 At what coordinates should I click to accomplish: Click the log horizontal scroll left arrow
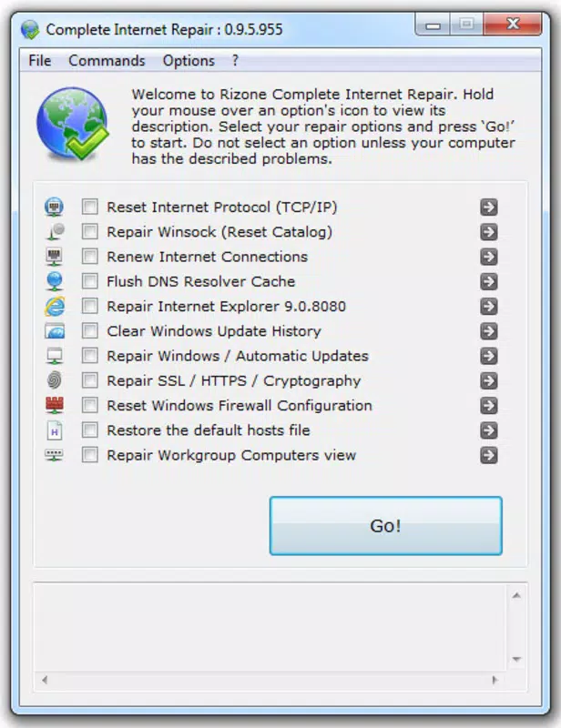(45, 680)
